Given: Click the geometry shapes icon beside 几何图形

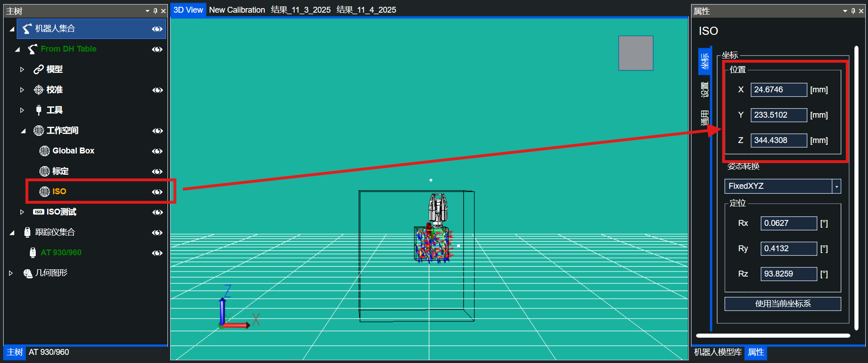Looking at the screenshot, I should coord(28,273).
